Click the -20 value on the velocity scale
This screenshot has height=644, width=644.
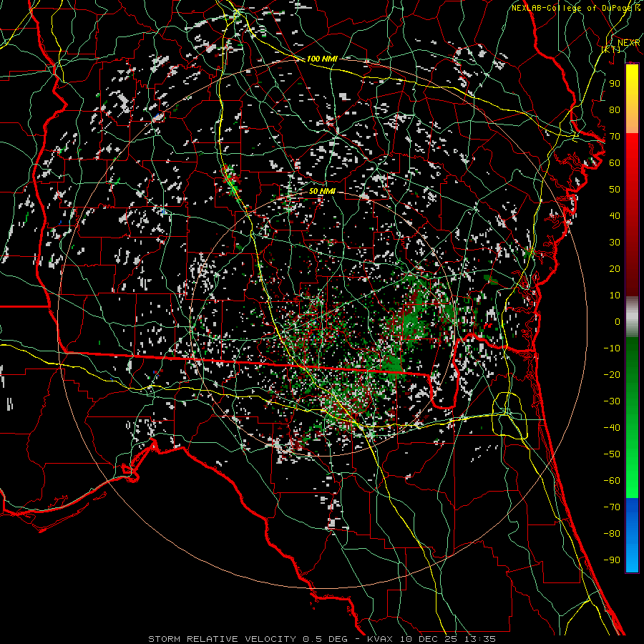coord(612,374)
